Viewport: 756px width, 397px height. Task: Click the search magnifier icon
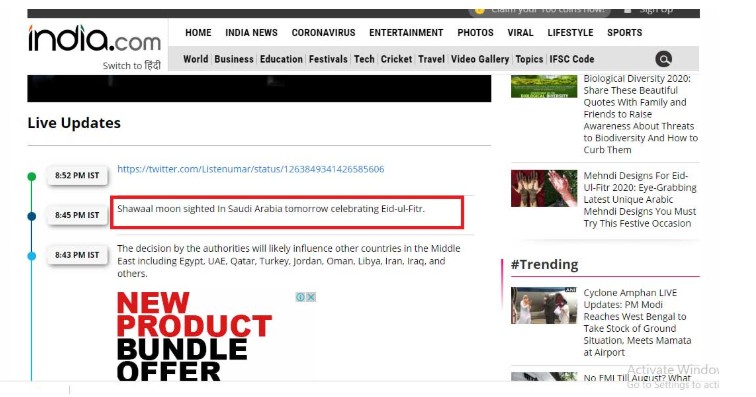[x=663, y=59]
